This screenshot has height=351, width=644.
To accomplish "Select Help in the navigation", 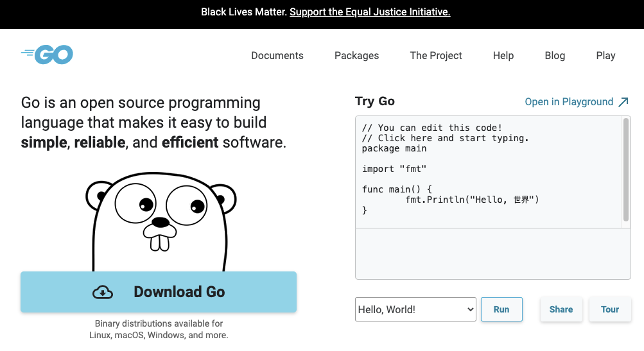I will coord(503,55).
